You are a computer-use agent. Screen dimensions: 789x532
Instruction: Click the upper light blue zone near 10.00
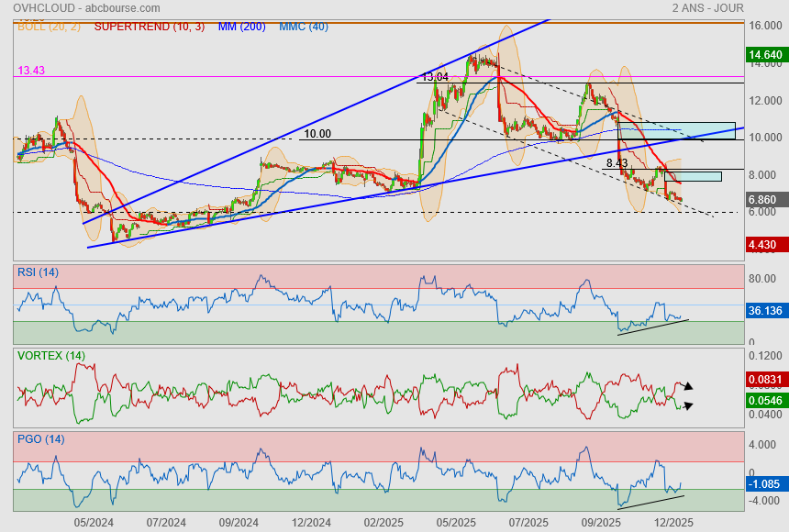pyautogui.click(x=676, y=130)
